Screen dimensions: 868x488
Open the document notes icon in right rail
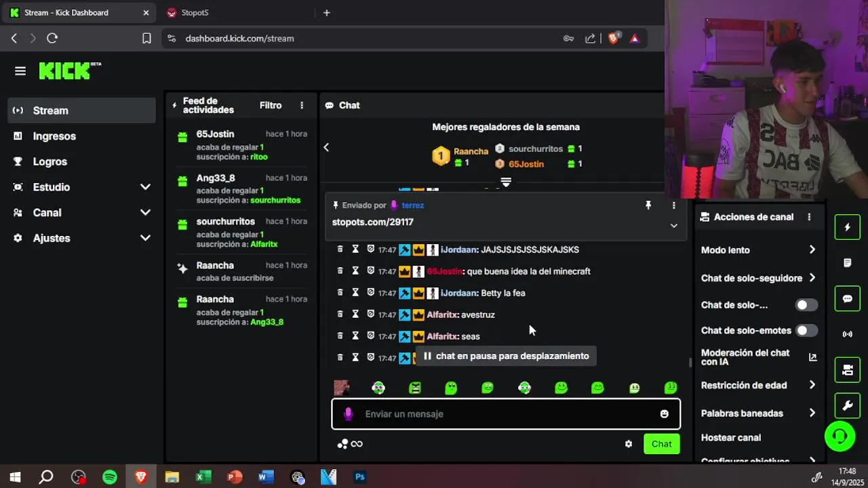(x=847, y=263)
